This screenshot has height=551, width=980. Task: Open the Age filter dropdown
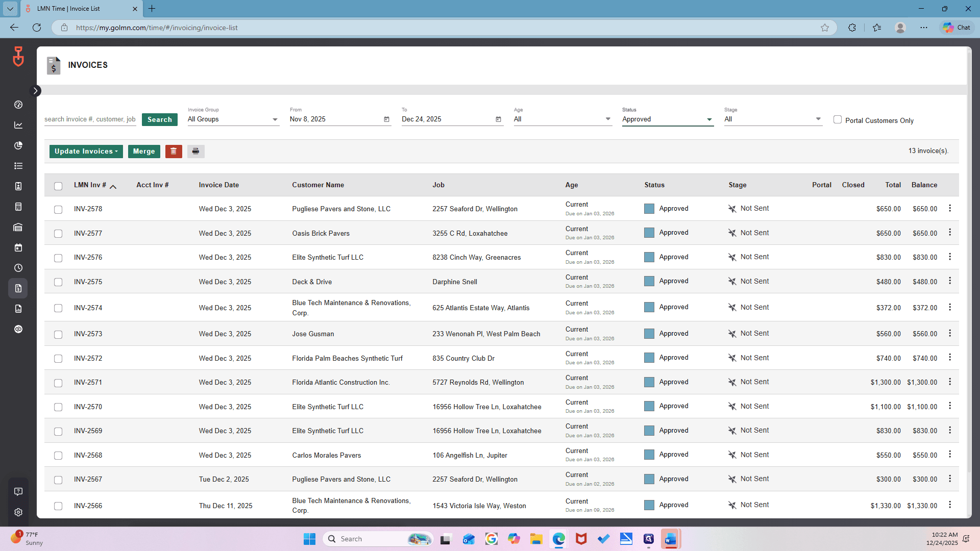click(x=562, y=119)
